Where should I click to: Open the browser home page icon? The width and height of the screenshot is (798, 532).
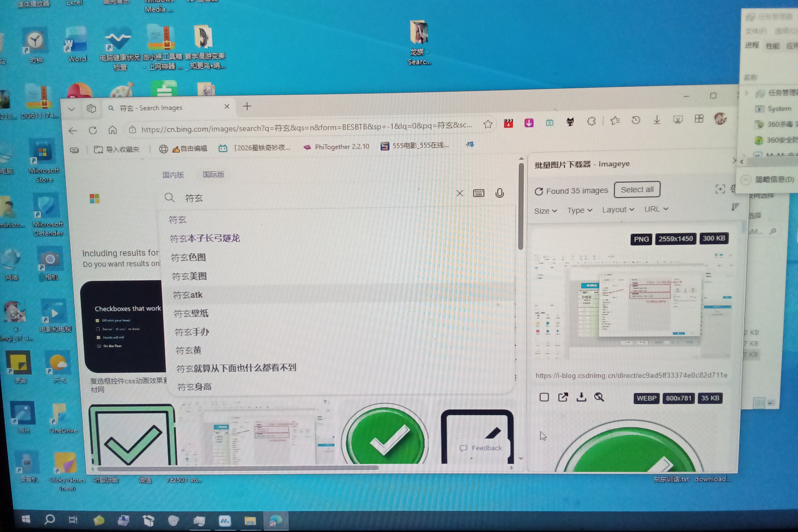pos(113,130)
